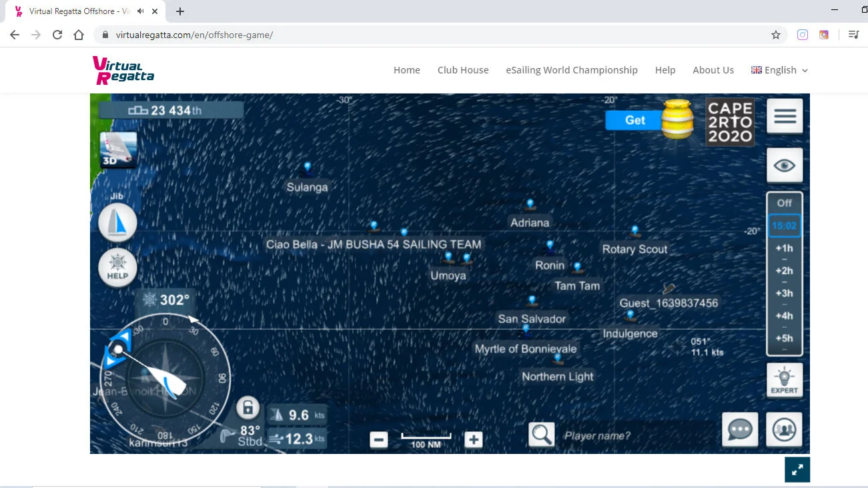Select the San Salvador boat marker
868x488 pixels.
point(532,301)
